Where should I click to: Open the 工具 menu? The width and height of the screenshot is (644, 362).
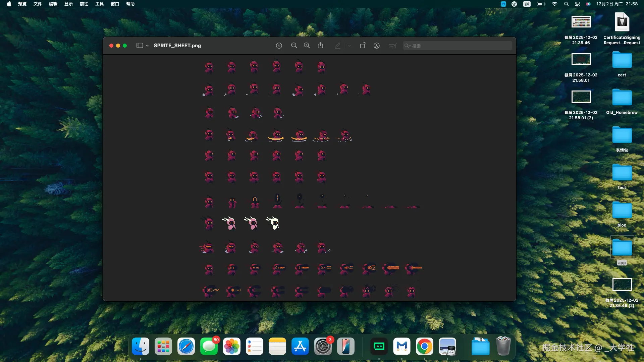[x=99, y=4]
